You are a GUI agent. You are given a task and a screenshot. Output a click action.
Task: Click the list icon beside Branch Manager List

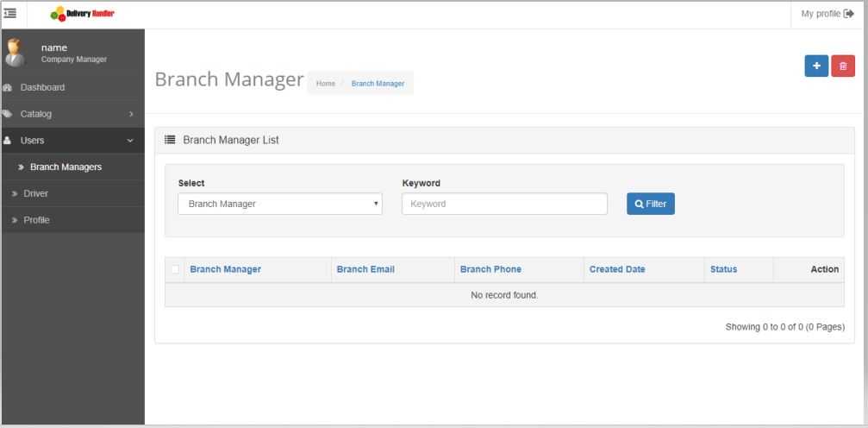point(170,140)
